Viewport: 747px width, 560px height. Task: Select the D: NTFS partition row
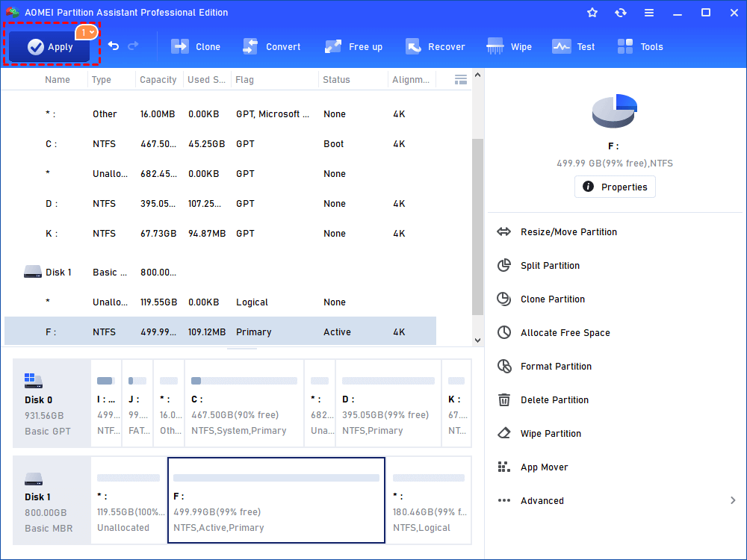coord(220,203)
